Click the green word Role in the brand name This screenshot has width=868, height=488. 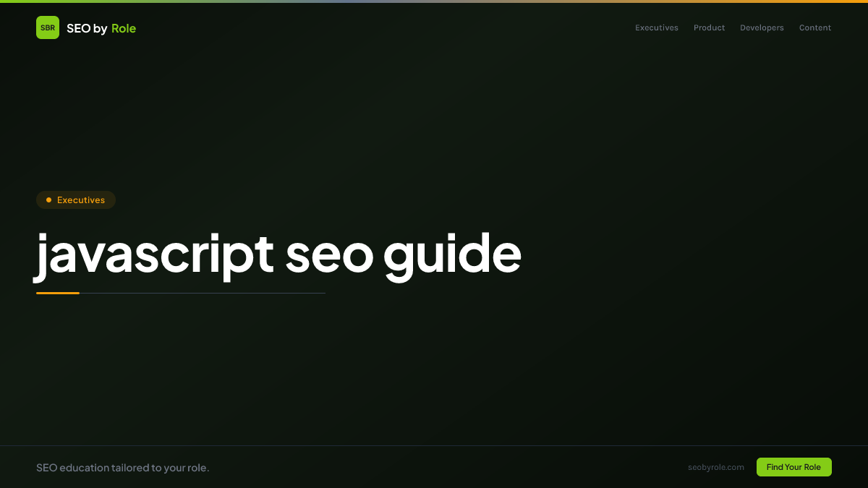pos(124,28)
